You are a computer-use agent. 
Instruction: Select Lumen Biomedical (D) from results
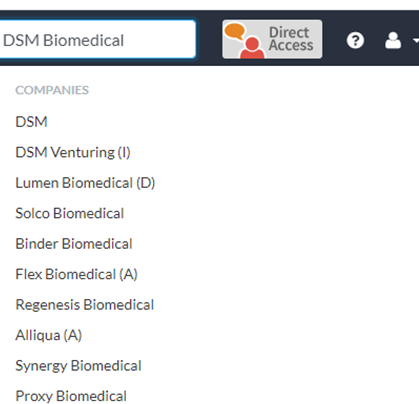tap(85, 183)
